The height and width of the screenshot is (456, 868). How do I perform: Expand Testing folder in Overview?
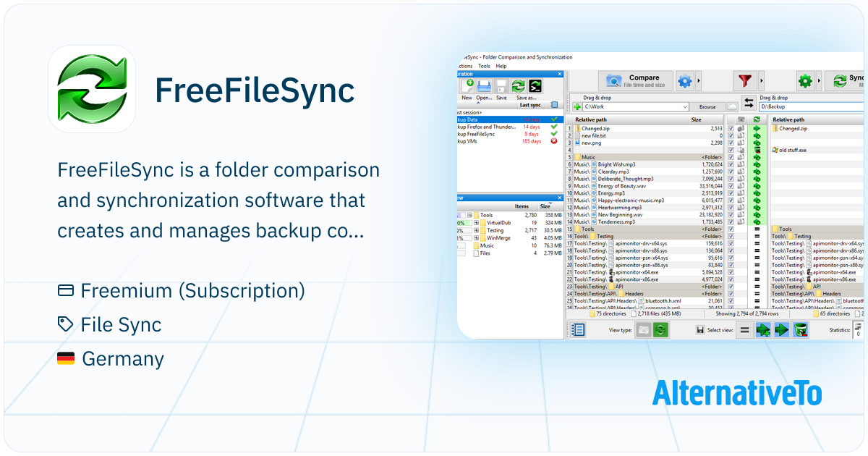pyautogui.click(x=476, y=230)
